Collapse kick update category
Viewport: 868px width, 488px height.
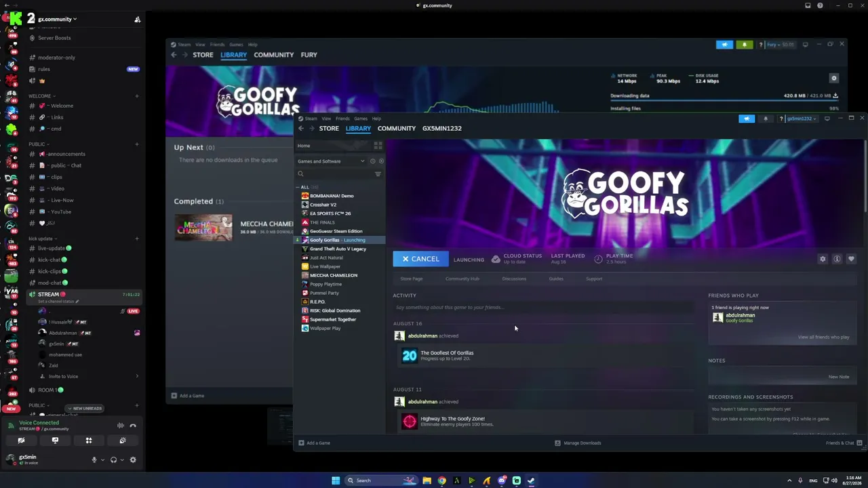point(43,239)
